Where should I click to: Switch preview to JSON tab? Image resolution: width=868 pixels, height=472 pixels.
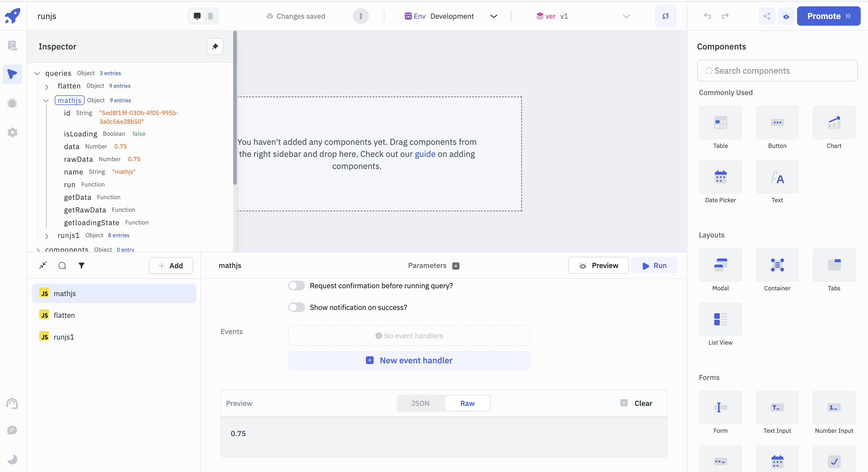point(420,403)
